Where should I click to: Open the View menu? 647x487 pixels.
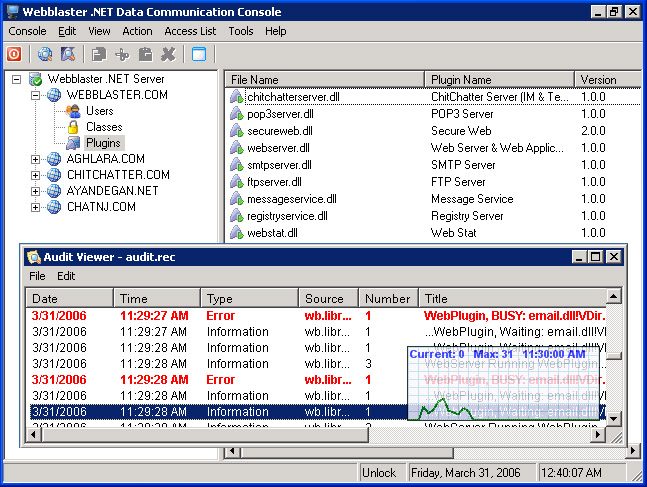point(99,31)
